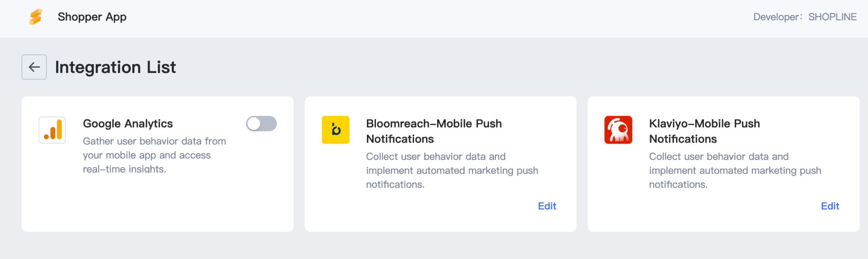Click the Google Analytics description text
This screenshot has height=259, width=868.
(x=154, y=155)
